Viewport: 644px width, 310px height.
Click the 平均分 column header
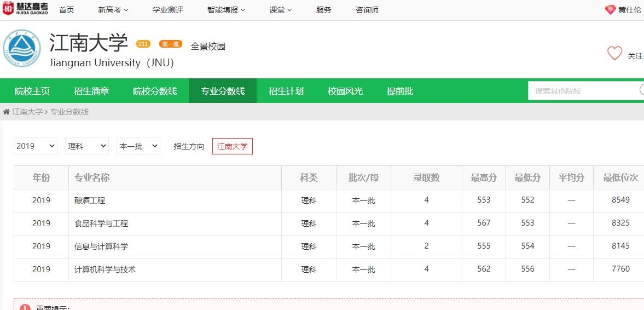(571, 177)
